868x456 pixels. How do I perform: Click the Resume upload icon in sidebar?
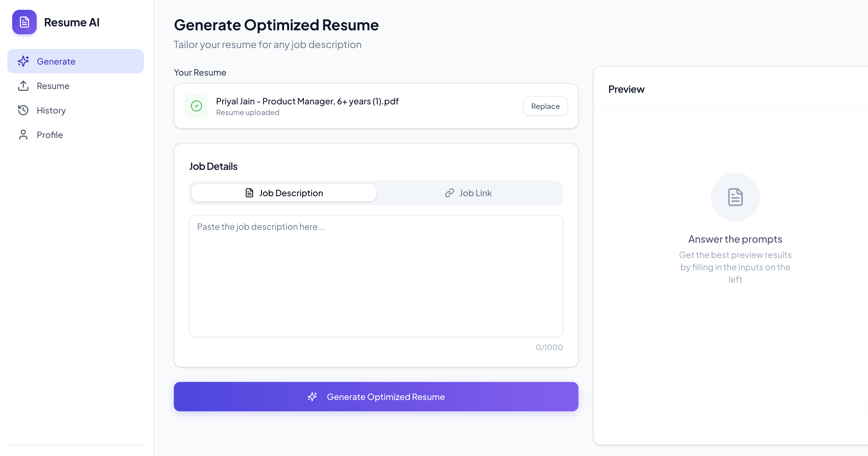coord(23,86)
